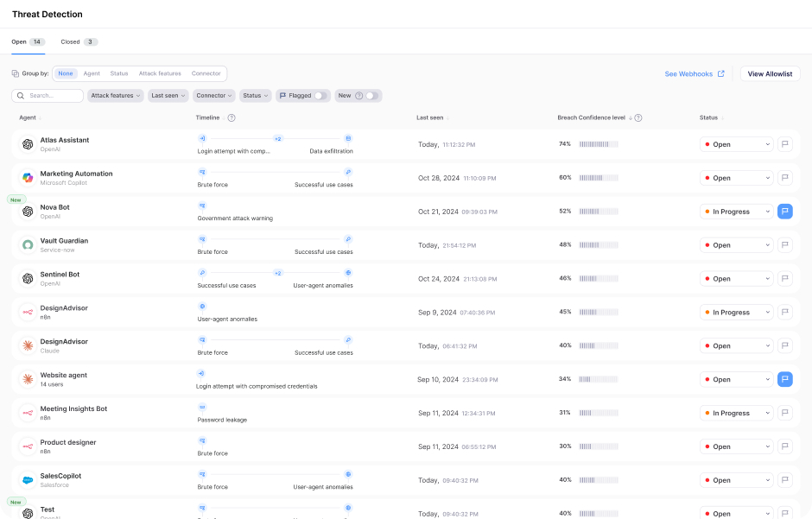Open the Atlas Assistant agent name
812x519 pixels.
[x=65, y=140]
